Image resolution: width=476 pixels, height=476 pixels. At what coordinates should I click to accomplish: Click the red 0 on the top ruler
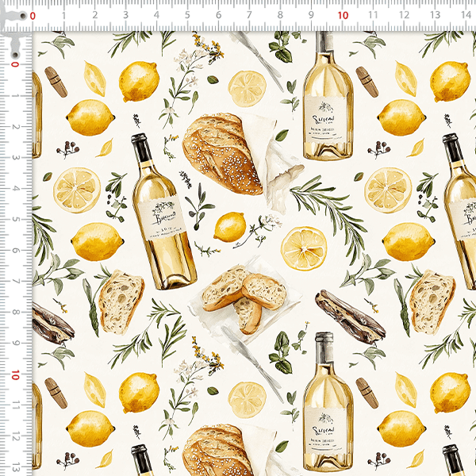33,16
